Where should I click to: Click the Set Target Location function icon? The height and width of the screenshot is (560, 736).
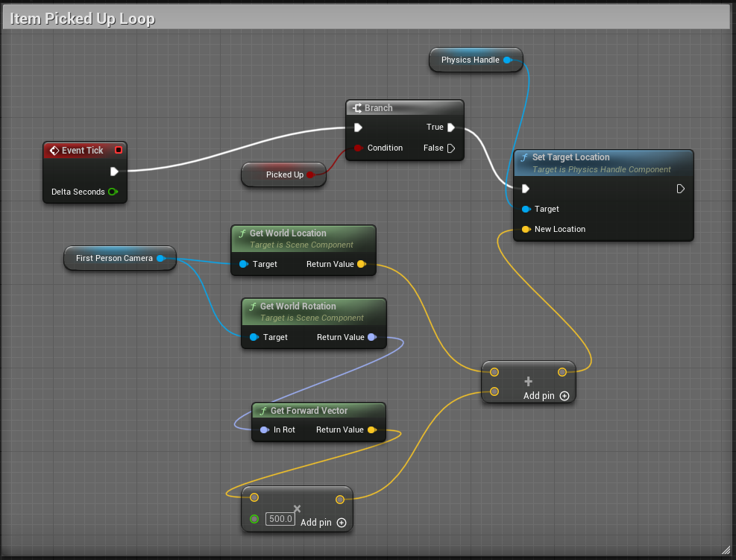coord(524,157)
